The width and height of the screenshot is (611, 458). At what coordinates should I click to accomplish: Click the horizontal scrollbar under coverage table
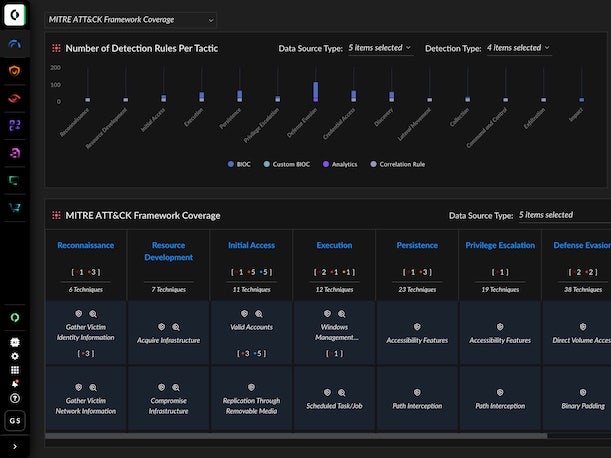coord(300,436)
